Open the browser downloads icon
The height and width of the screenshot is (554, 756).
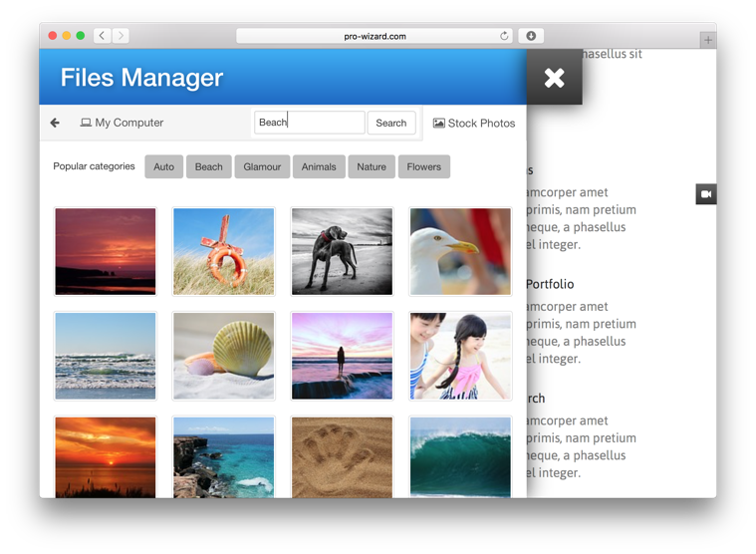[x=531, y=36]
